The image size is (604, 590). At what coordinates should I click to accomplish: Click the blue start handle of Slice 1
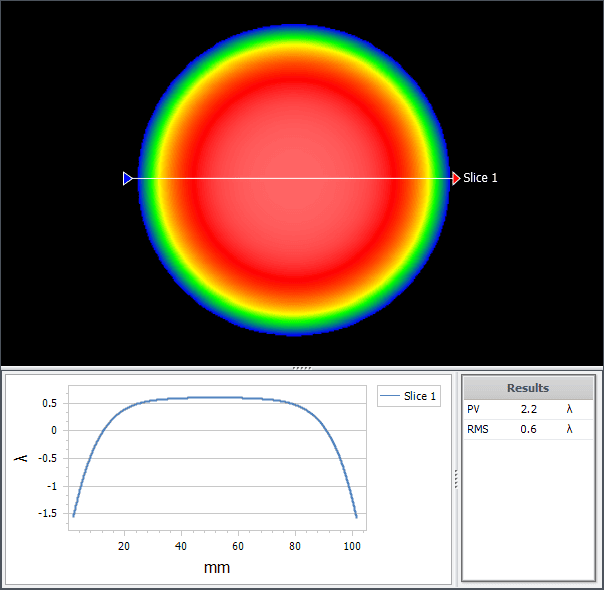click(127, 178)
